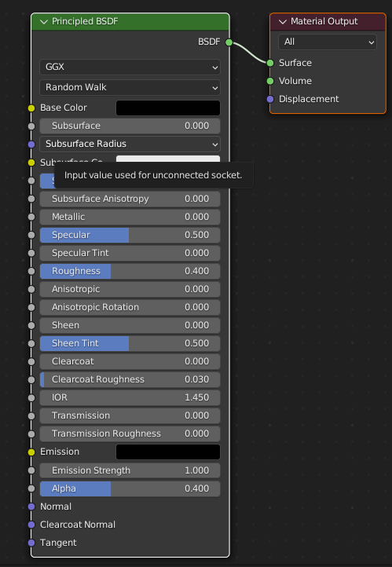Click the Base Color input socket
The height and width of the screenshot is (567, 392).
coord(31,108)
